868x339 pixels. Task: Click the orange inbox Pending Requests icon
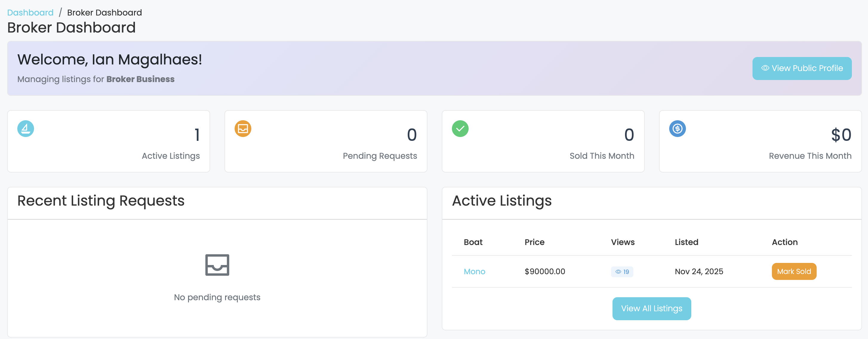pos(243,128)
